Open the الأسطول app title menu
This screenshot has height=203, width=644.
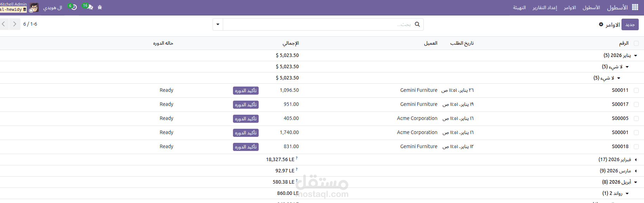coord(617,7)
